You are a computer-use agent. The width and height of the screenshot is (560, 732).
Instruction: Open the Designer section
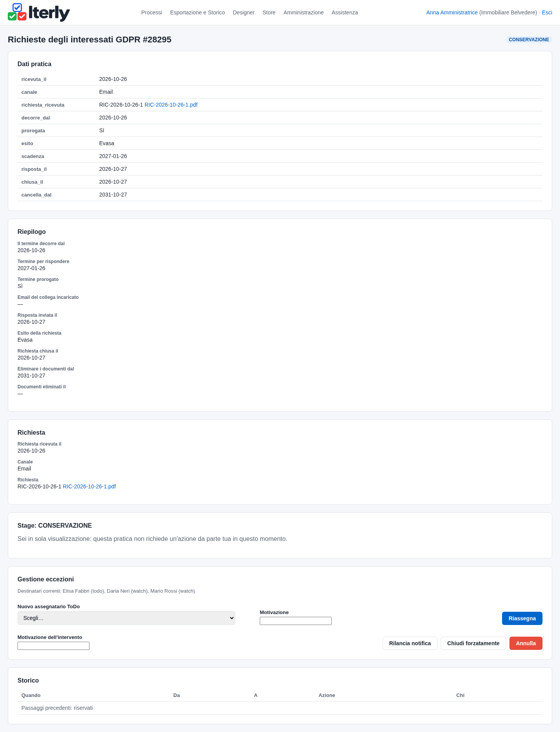[x=244, y=12]
